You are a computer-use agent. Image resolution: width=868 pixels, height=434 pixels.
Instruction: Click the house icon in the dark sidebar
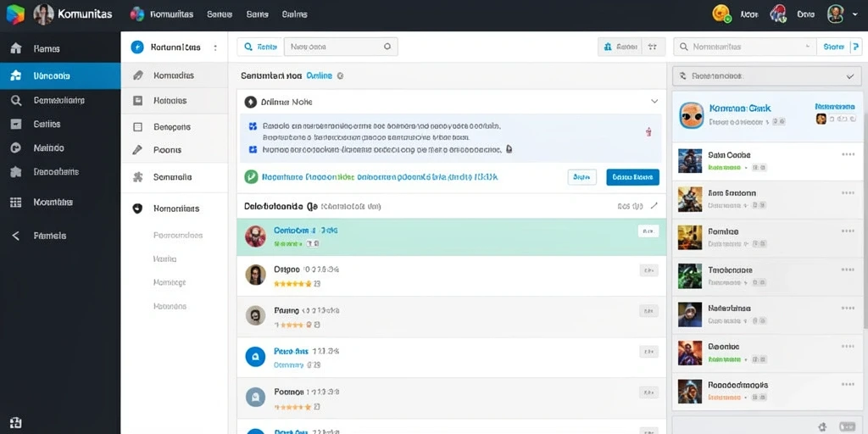pyautogui.click(x=16, y=48)
